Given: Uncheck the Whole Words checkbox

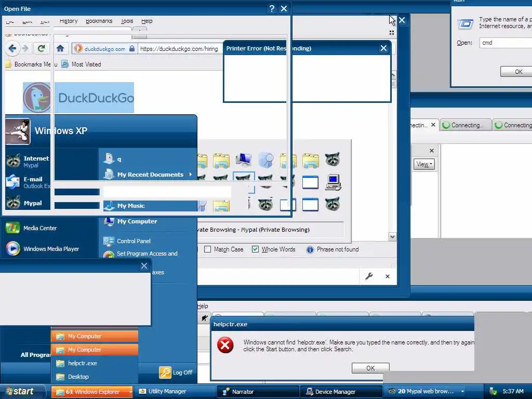Looking at the screenshot, I should pyautogui.click(x=255, y=249).
